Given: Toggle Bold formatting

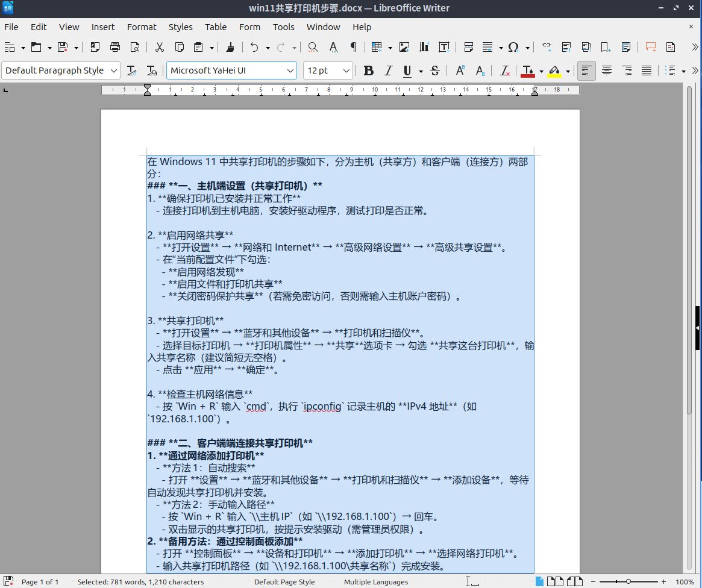Looking at the screenshot, I should [x=368, y=70].
